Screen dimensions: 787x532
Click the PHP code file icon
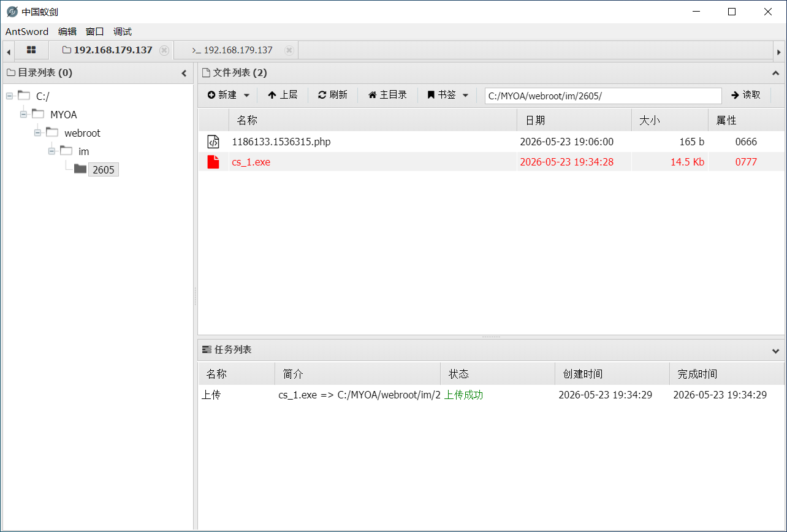click(213, 142)
